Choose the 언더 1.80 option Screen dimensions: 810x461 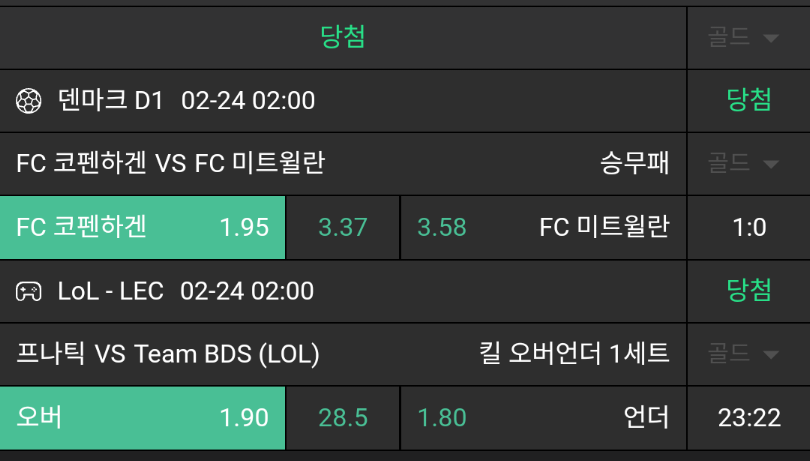[542, 418]
